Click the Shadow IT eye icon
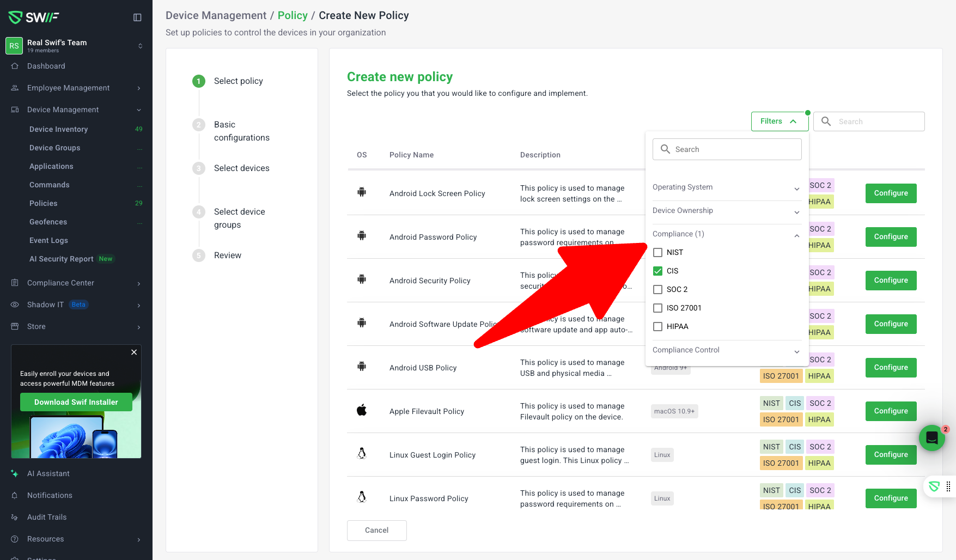Viewport: 956px width, 560px height. coord(15,305)
